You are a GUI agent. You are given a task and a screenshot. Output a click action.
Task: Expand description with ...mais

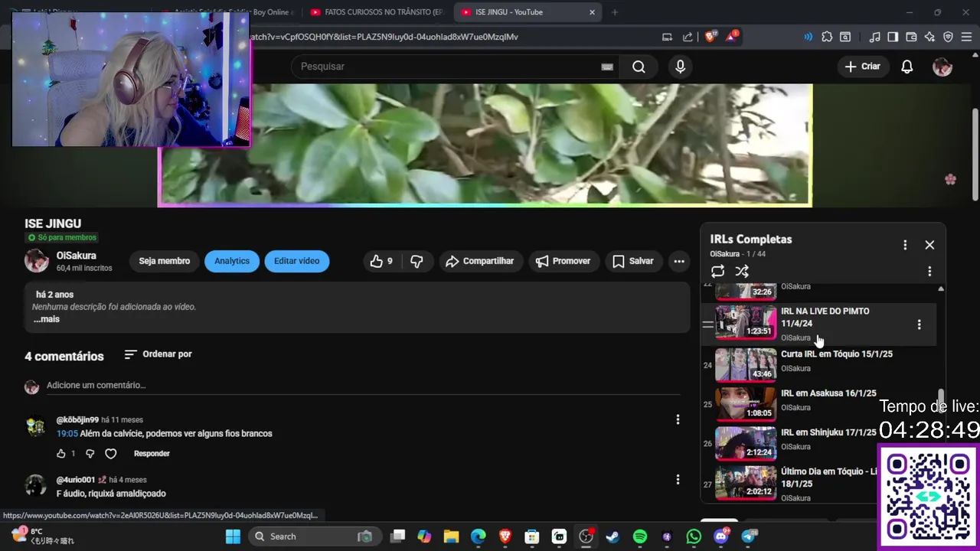[46, 319]
